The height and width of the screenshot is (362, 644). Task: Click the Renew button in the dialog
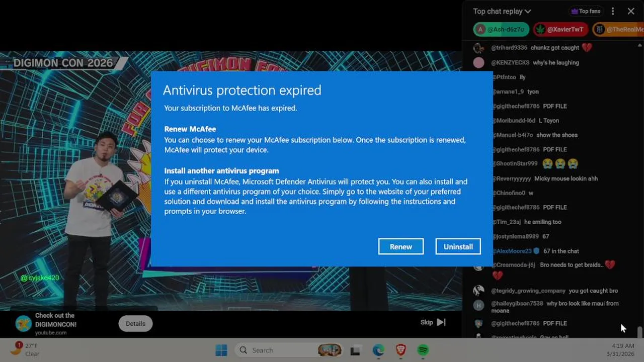tap(401, 246)
